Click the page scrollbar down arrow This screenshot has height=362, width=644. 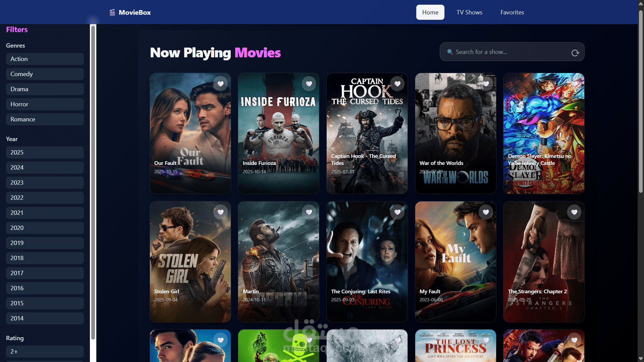tap(641, 359)
